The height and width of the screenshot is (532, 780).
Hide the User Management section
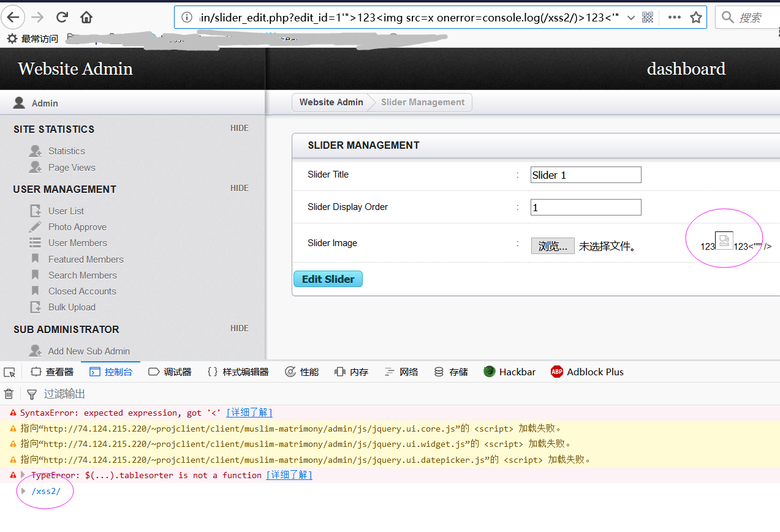240,188
